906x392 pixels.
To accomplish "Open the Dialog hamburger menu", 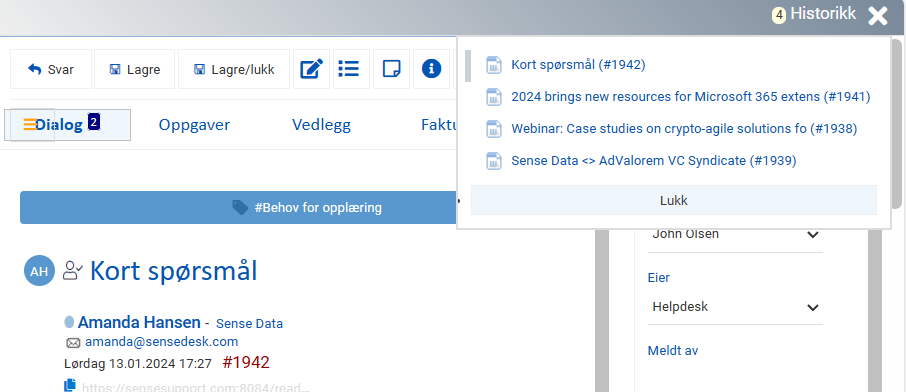I will click(x=29, y=124).
